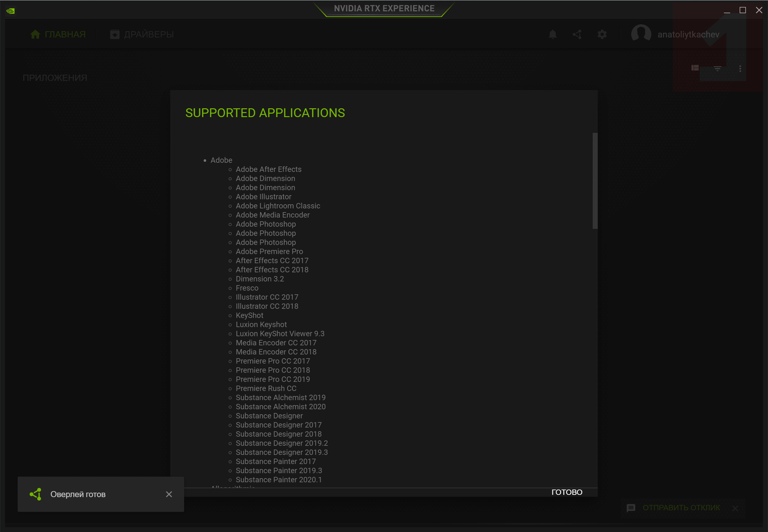This screenshot has width=768, height=532.
Task: Click the ГОТОВО button
Action: (567, 492)
